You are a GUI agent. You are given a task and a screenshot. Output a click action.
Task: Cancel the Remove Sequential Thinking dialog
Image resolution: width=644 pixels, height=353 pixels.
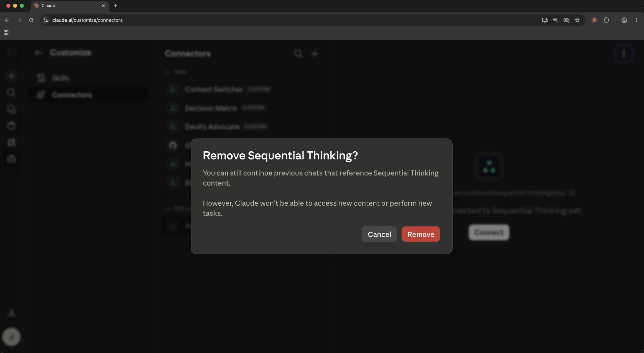click(379, 234)
